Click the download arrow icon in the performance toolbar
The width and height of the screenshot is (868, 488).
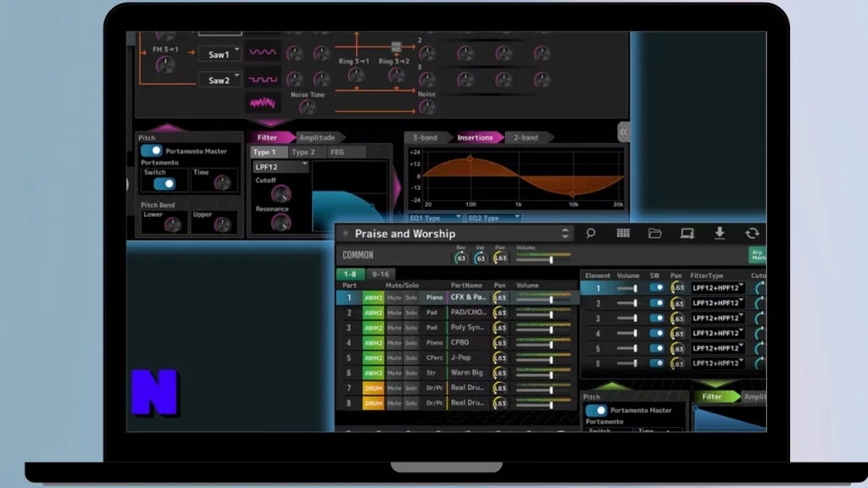720,234
